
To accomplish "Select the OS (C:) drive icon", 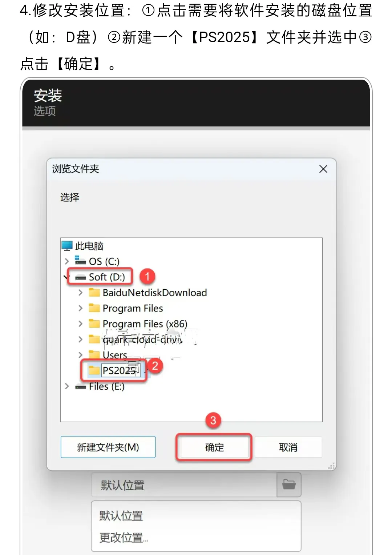I will click(x=81, y=261).
